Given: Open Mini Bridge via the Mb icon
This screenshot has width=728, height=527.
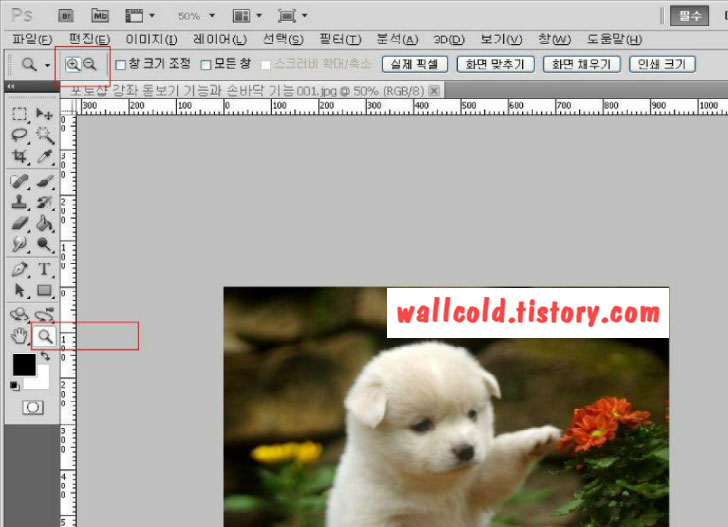Looking at the screenshot, I should point(100,16).
